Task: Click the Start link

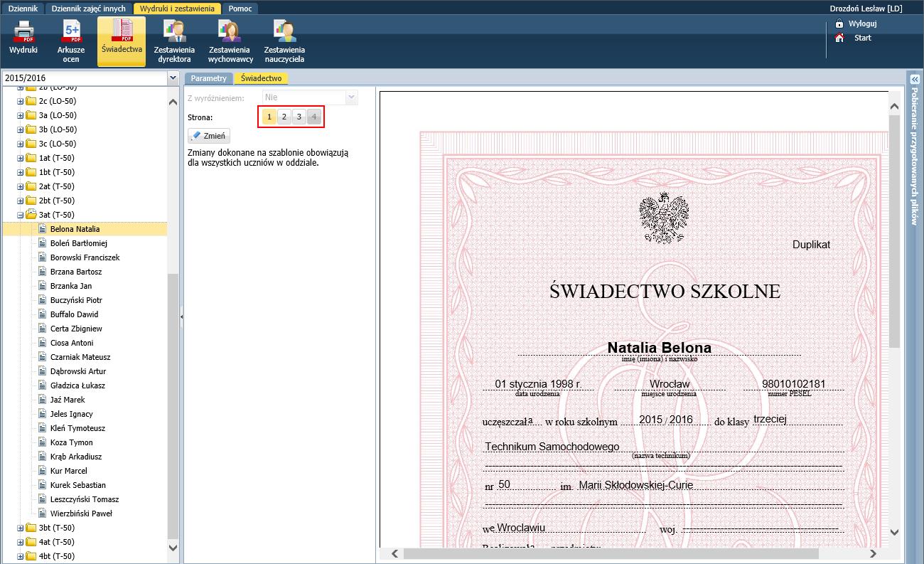Action: point(863,38)
